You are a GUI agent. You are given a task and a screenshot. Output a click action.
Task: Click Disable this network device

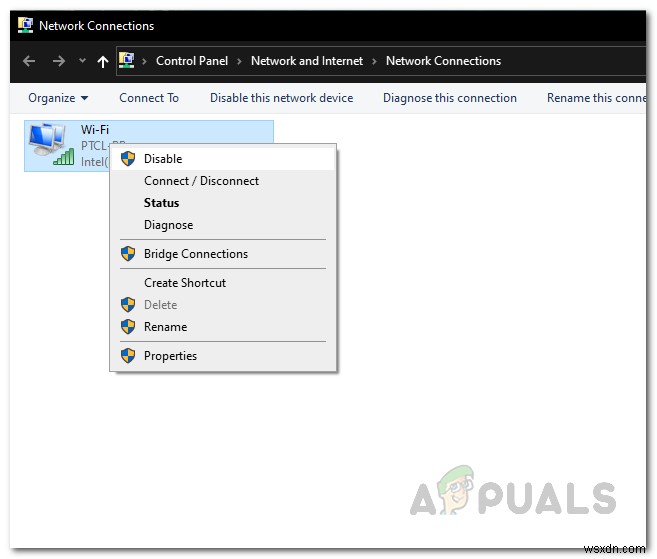coord(282,98)
